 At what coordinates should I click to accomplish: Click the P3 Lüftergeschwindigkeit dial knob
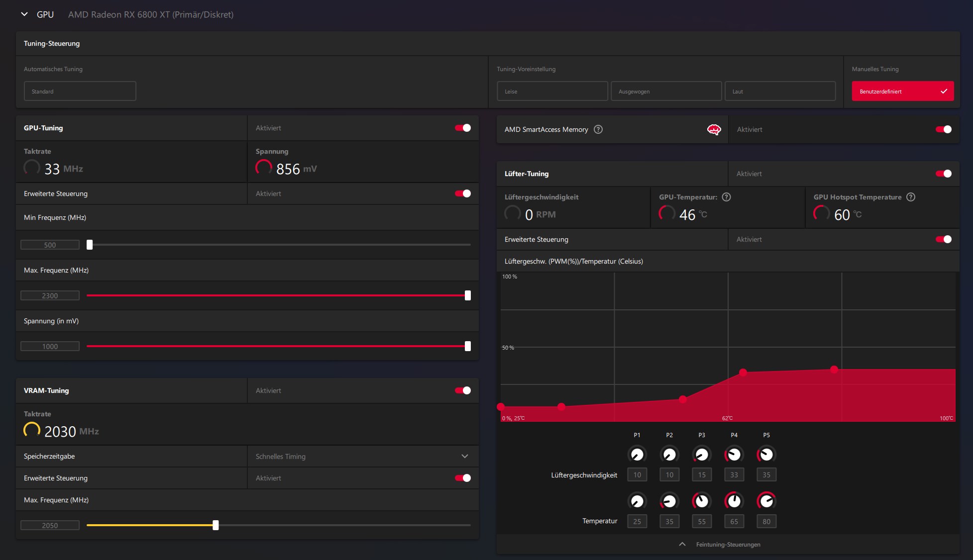pyautogui.click(x=701, y=455)
